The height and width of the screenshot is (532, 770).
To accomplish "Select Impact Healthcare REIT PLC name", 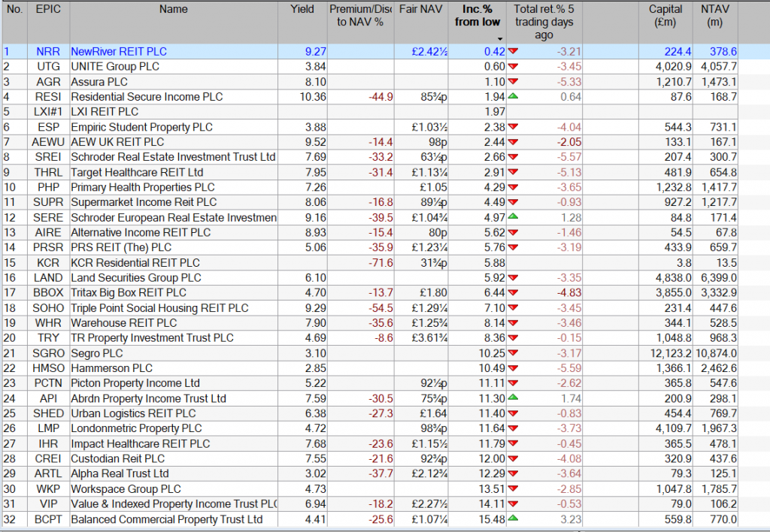I will coord(141,443).
